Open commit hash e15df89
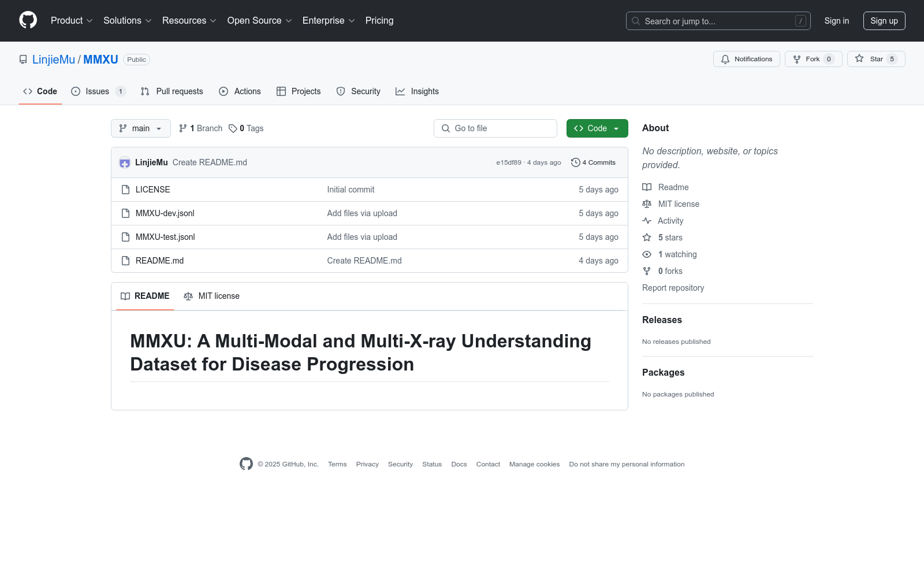This screenshot has height=578, width=924. click(509, 163)
